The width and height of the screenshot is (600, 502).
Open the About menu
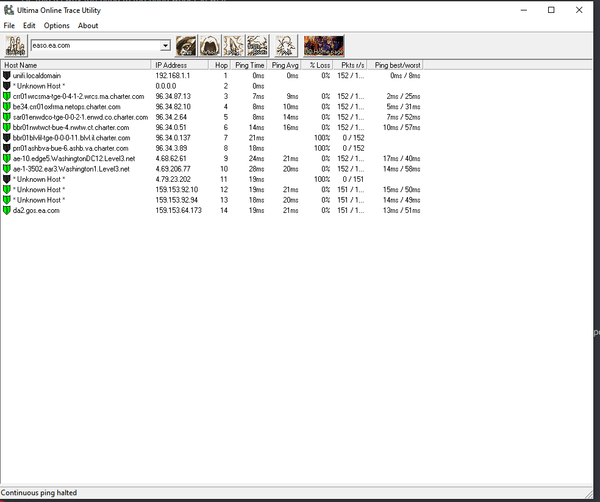tap(88, 26)
